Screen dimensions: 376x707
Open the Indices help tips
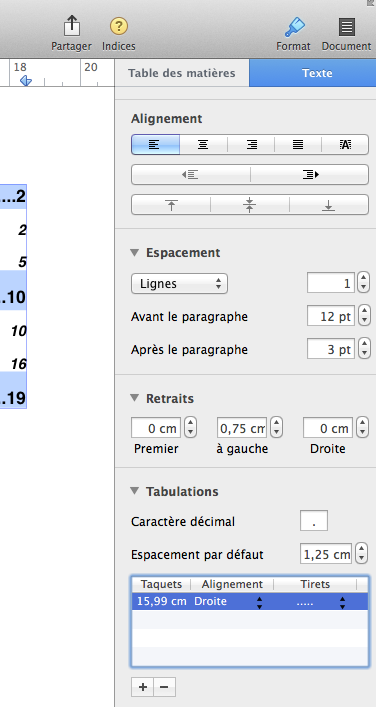pyautogui.click(x=119, y=33)
